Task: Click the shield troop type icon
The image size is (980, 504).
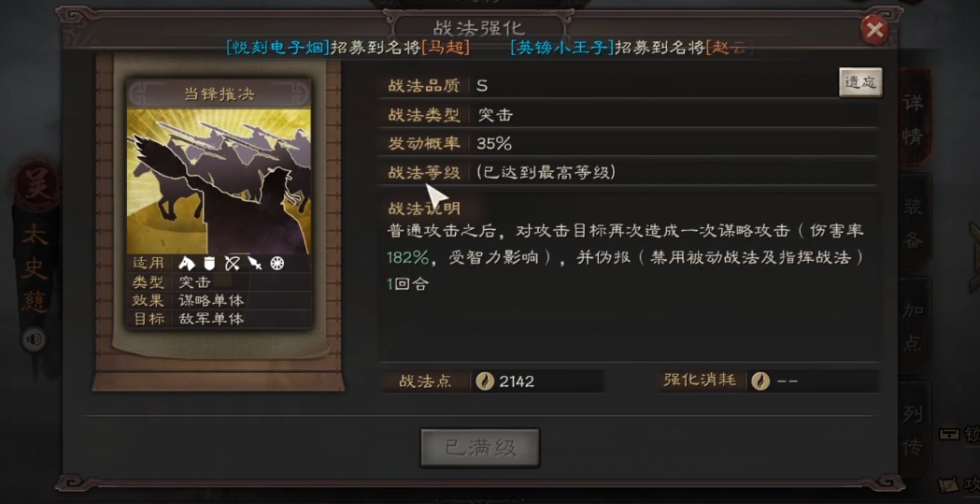Action: pyautogui.click(x=209, y=264)
